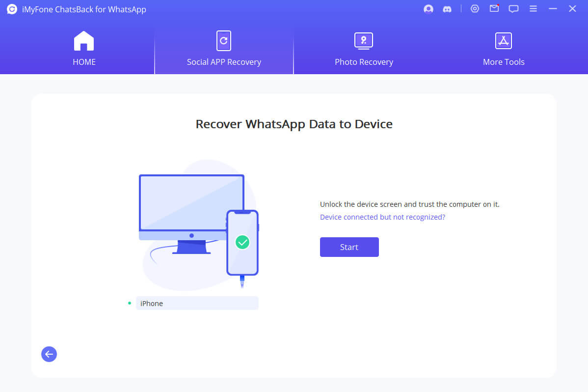This screenshot has width=588, height=392.
Task: Click 'Device connected but not recognized?' link
Action: 382,217
